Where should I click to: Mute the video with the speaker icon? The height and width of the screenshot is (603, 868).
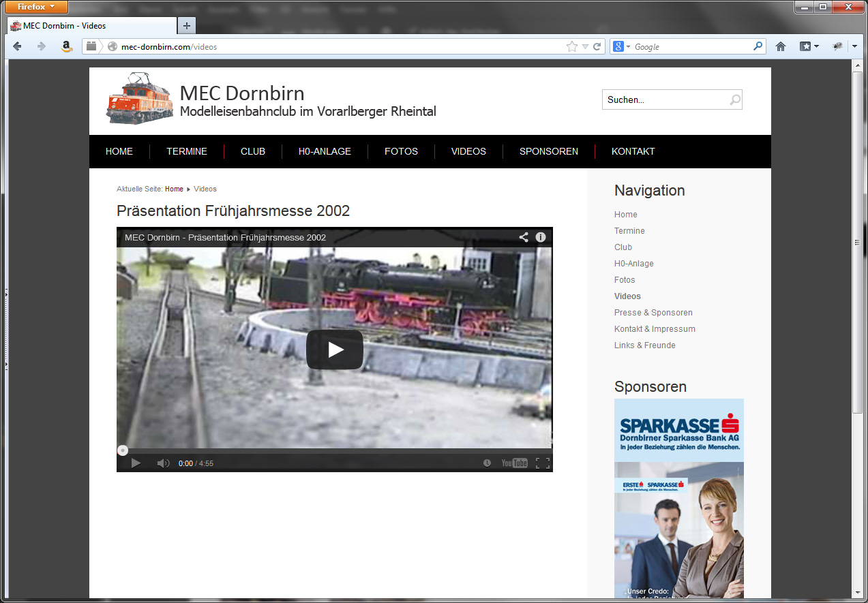pyautogui.click(x=163, y=463)
